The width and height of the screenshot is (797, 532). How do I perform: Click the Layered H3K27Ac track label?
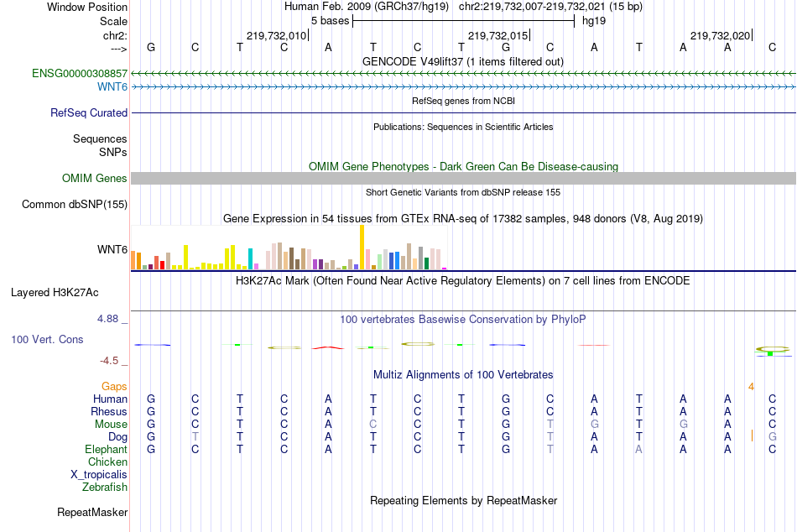point(55,293)
